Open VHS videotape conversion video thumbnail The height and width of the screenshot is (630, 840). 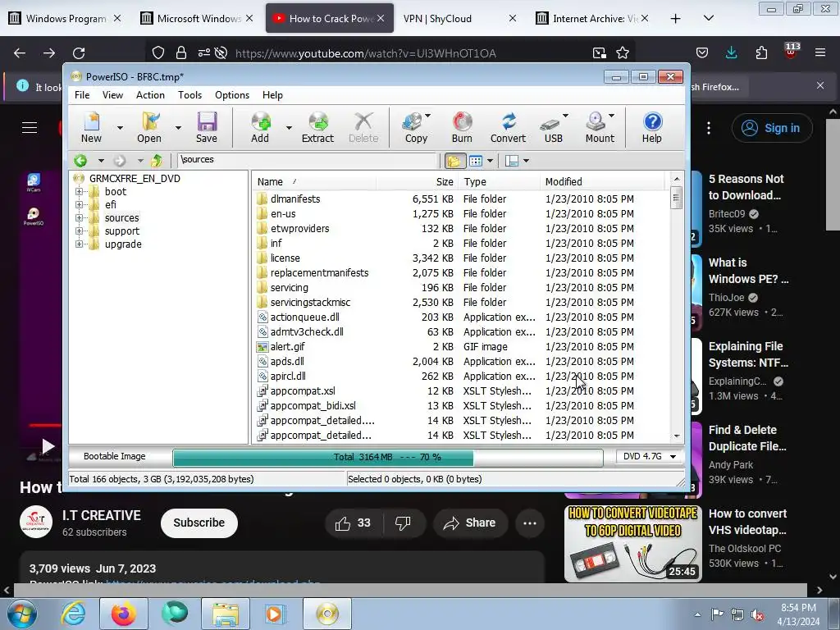point(632,543)
